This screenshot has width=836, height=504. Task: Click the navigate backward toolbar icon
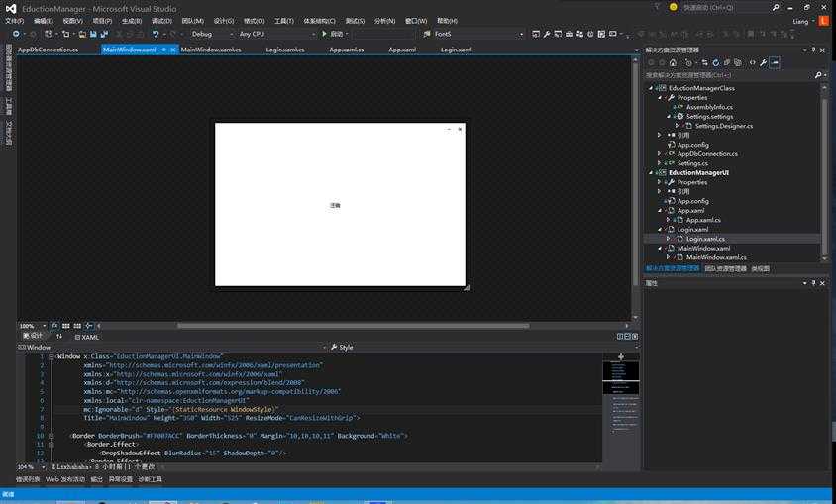point(16,34)
